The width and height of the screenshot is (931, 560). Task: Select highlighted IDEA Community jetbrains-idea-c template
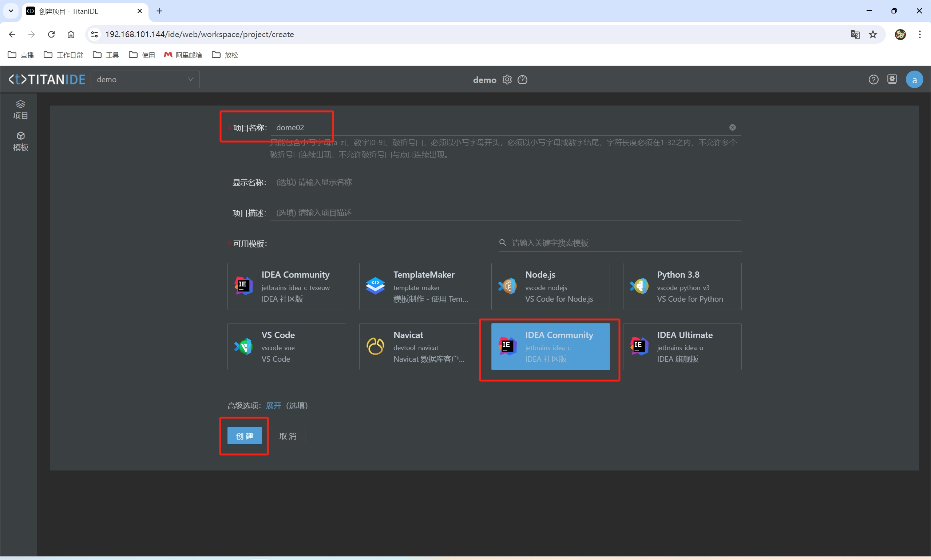pyautogui.click(x=550, y=346)
